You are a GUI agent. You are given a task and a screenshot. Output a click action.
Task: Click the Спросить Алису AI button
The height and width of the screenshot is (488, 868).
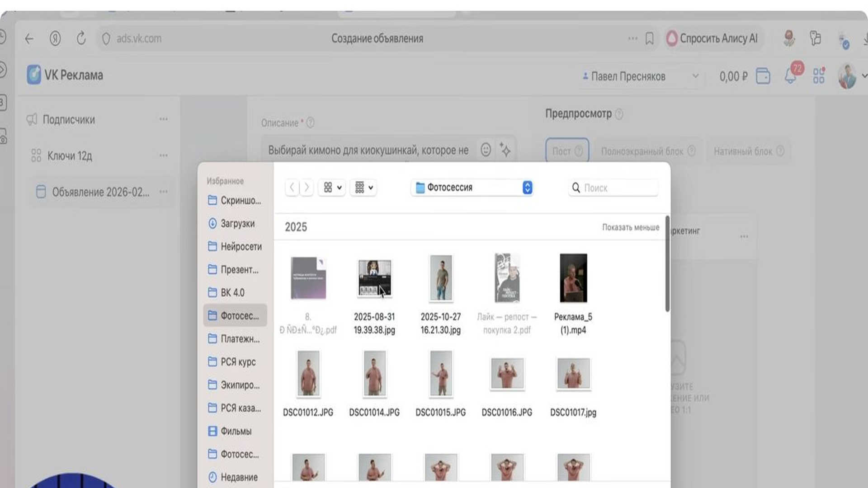pyautogui.click(x=714, y=38)
